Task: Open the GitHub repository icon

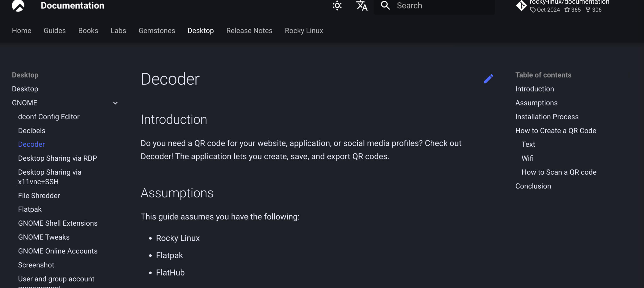Action: pyautogui.click(x=521, y=6)
